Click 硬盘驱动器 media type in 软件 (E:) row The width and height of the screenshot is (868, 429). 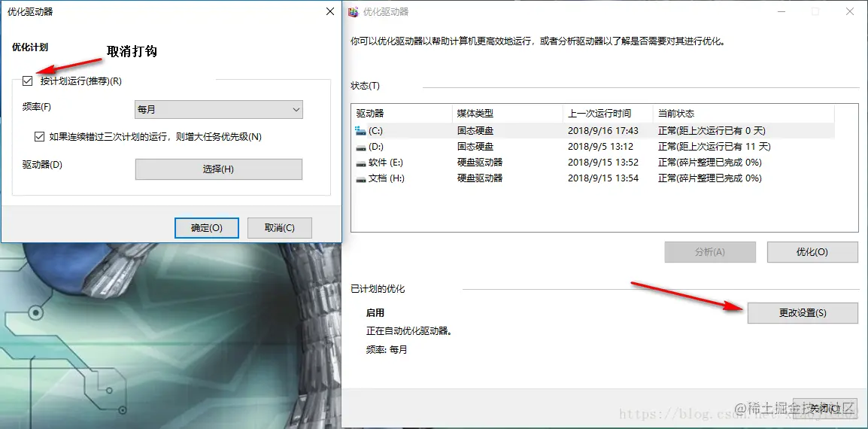[x=480, y=163]
